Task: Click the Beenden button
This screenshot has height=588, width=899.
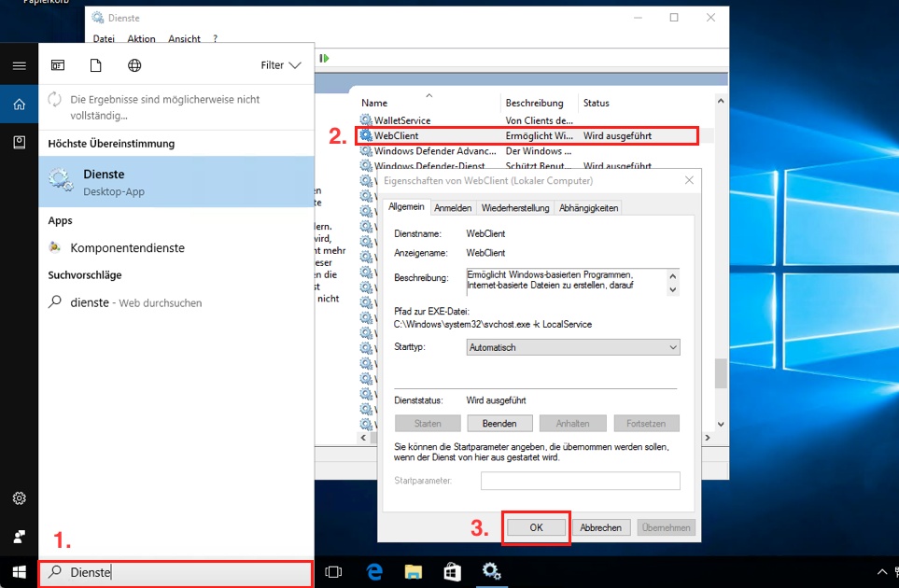Action: click(499, 424)
